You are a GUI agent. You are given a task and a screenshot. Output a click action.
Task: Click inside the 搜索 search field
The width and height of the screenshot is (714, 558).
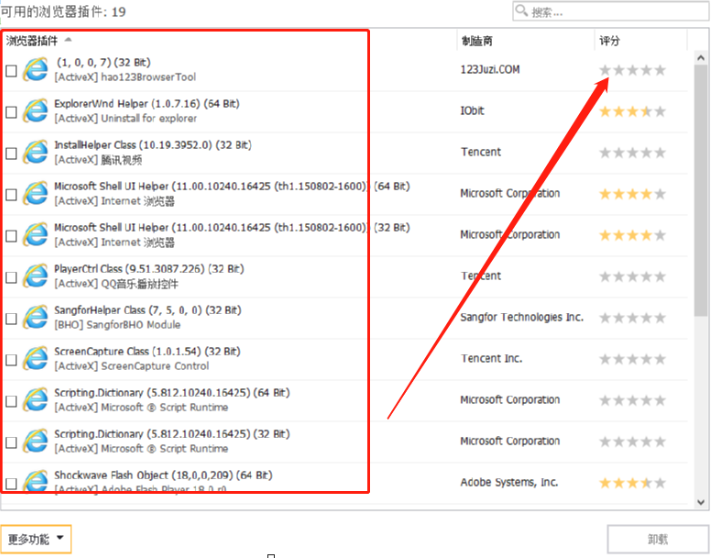[610, 11]
